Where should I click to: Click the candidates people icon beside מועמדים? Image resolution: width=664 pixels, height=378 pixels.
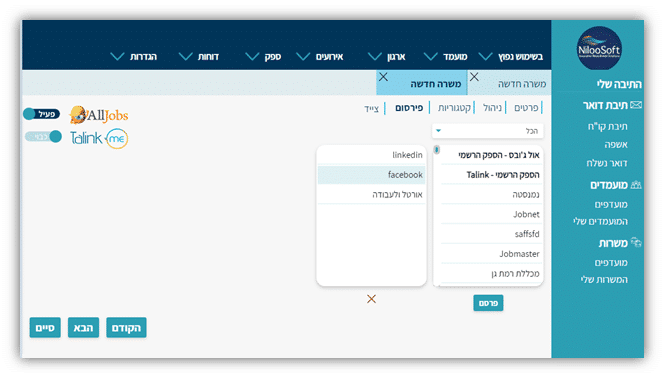(636, 185)
